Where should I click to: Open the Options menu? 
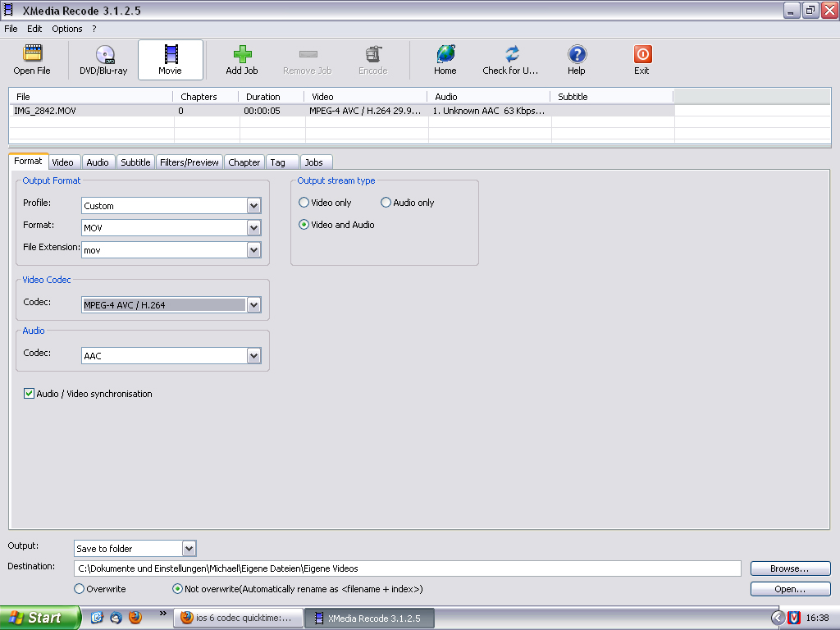[67, 29]
